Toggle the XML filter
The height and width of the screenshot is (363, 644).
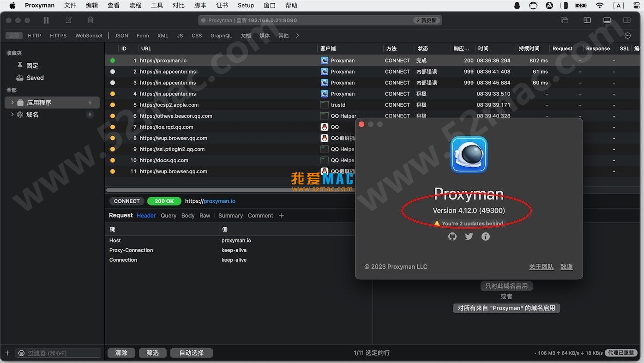(163, 36)
